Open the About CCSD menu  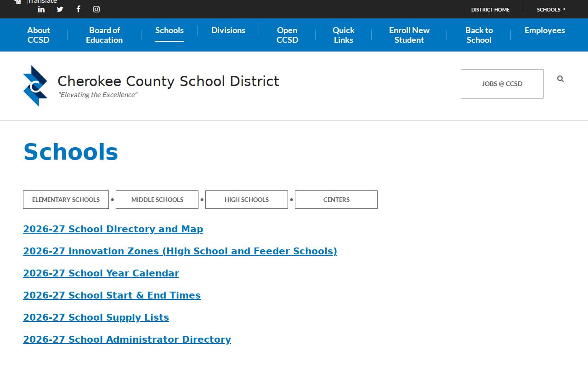pos(39,35)
